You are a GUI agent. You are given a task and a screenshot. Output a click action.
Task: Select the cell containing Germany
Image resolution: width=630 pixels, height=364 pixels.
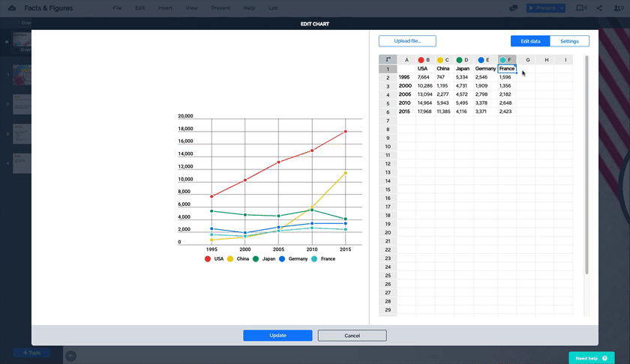485,69
